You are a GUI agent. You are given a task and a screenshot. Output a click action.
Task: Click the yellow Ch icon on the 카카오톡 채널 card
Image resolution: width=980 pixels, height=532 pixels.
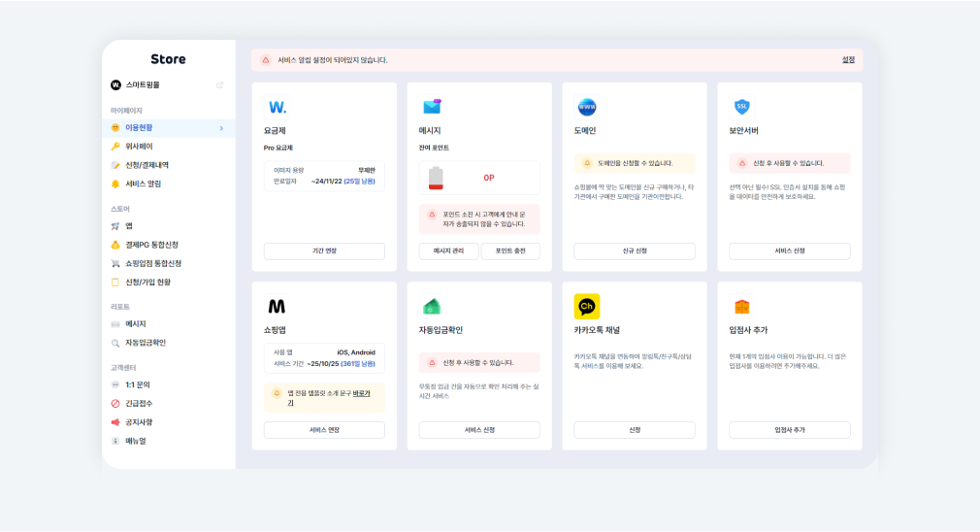[x=587, y=307]
